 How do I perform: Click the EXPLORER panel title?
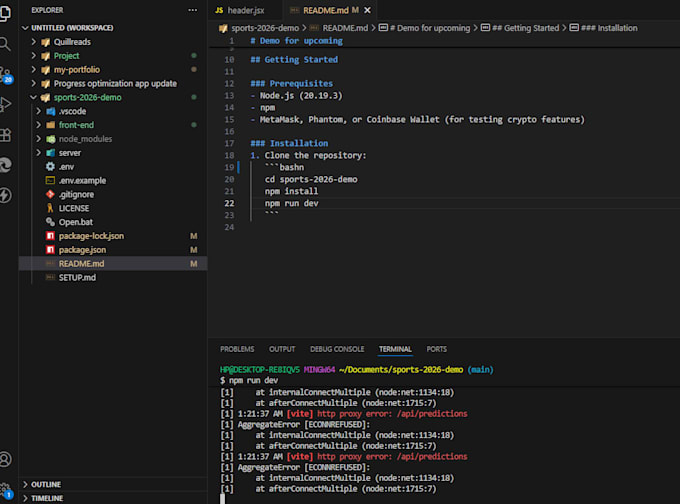[47, 10]
